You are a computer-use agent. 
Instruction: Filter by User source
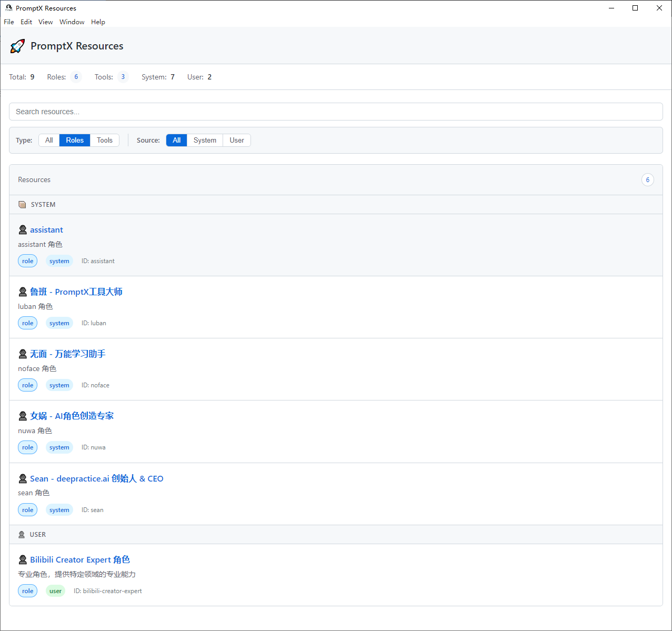237,141
